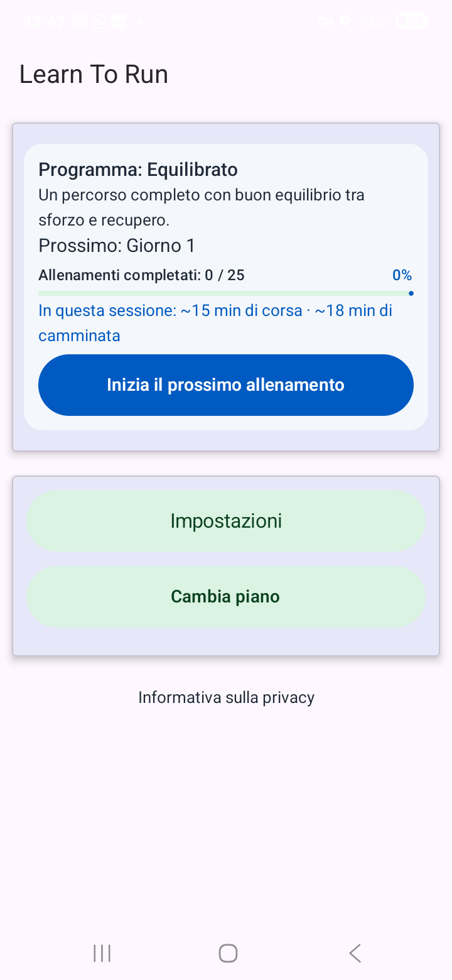Screen dimensions: 452x980
Task: Tap the Android home navigation icon
Action: pos(228,953)
